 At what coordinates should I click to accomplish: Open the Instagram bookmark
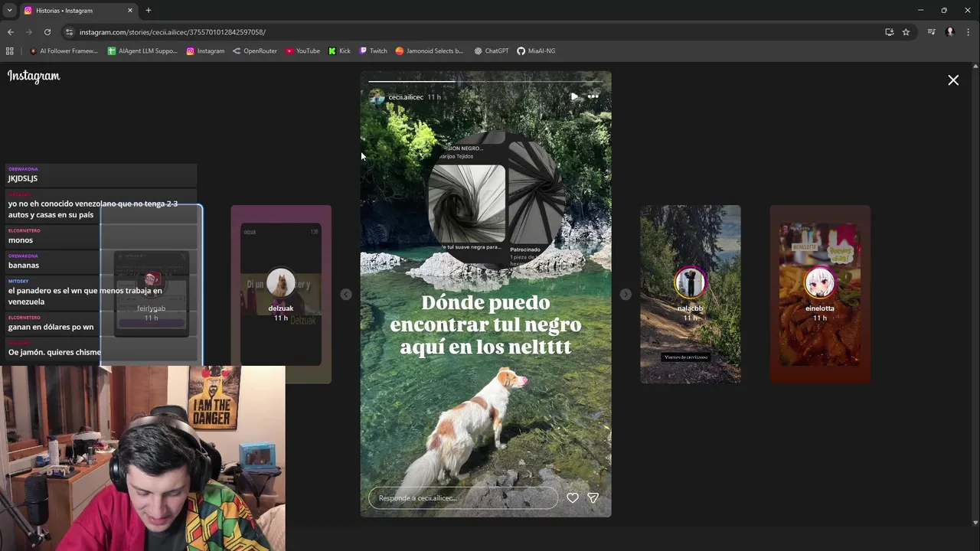click(x=206, y=51)
